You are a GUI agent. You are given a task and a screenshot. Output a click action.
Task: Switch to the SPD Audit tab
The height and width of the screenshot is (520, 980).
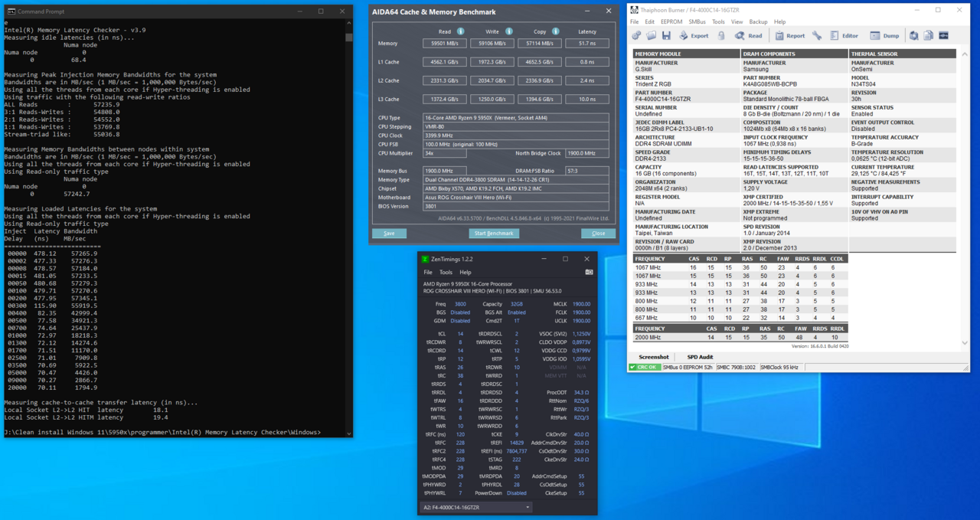tap(699, 357)
